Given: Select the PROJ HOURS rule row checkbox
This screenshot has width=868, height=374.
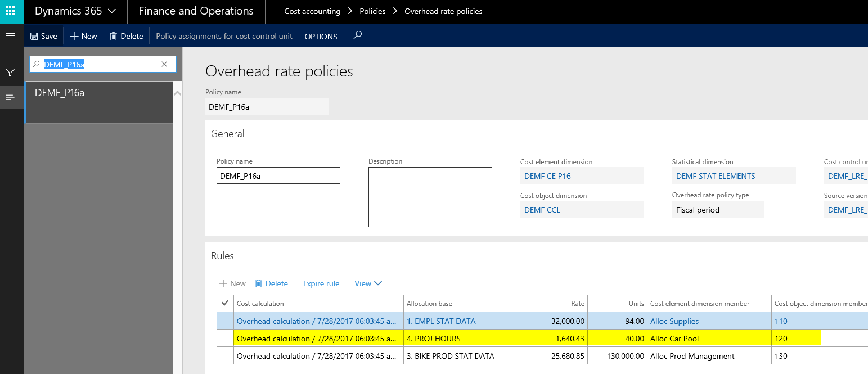Looking at the screenshot, I should tap(225, 339).
